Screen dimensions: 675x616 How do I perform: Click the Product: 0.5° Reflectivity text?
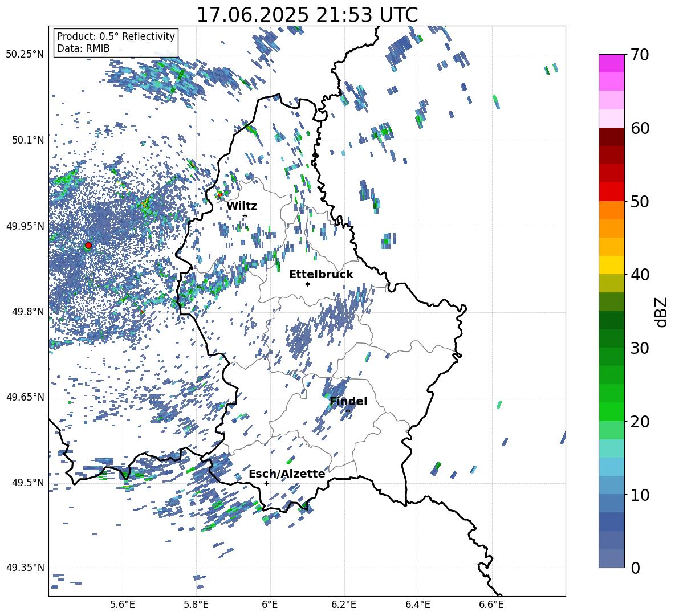click(116, 36)
